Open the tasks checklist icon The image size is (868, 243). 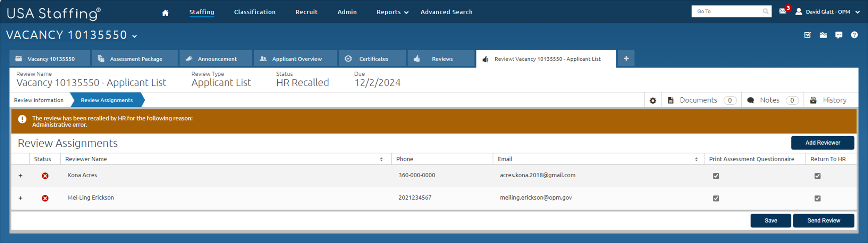[808, 35]
